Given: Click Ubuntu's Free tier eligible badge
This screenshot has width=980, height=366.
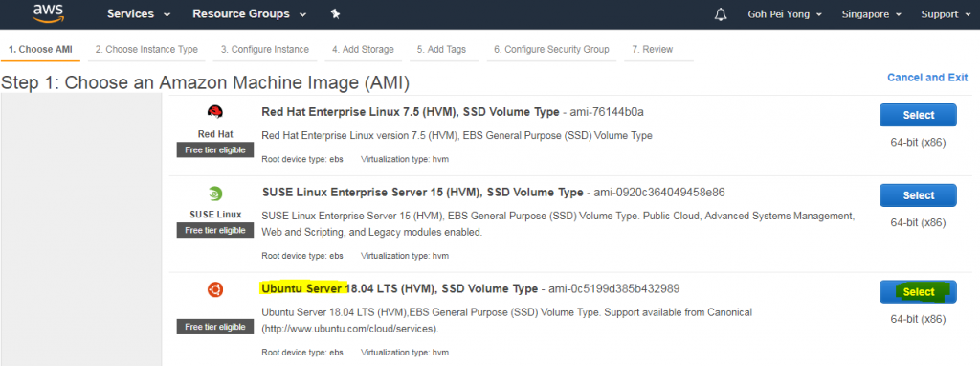Looking at the screenshot, I should (215, 327).
